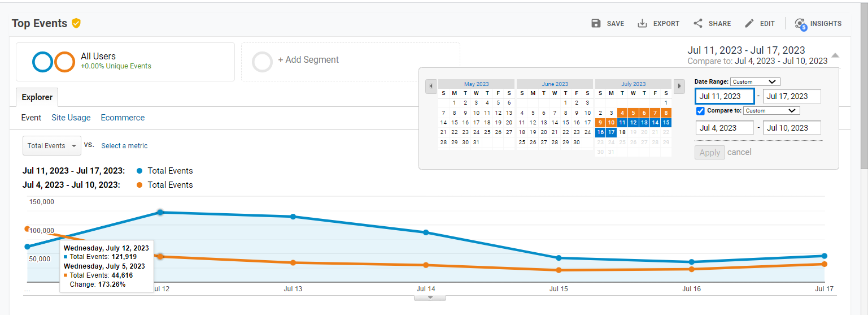Click the EXPORT label
Viewport: 868px width, 315px height.
666,24
